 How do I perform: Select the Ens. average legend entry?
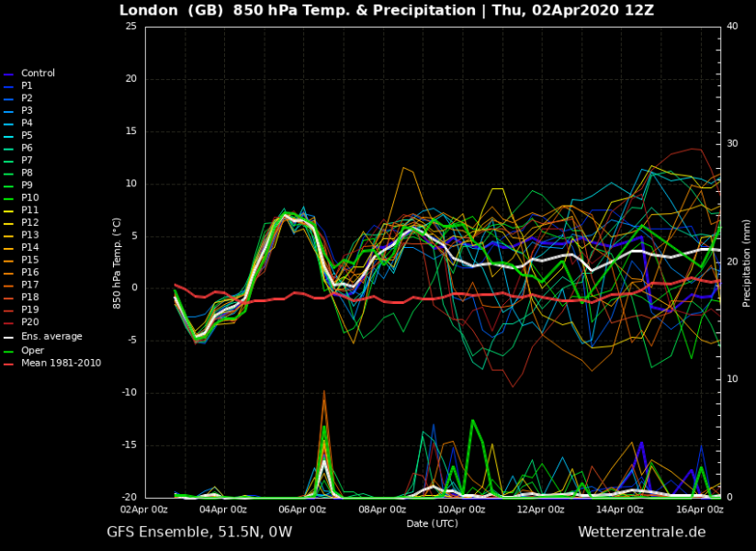[51, 336]
